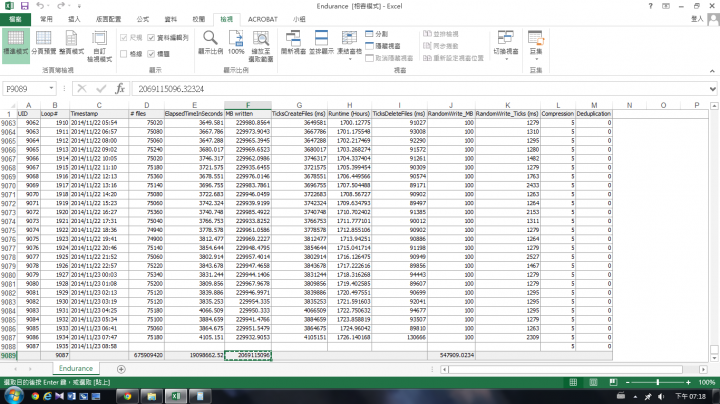Expand the Name Box dropdown
720x404 pixels.
(51, 88)
